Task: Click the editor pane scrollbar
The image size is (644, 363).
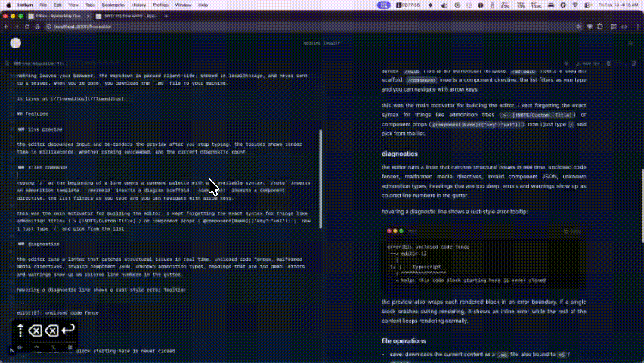Action: pos(320,179)
